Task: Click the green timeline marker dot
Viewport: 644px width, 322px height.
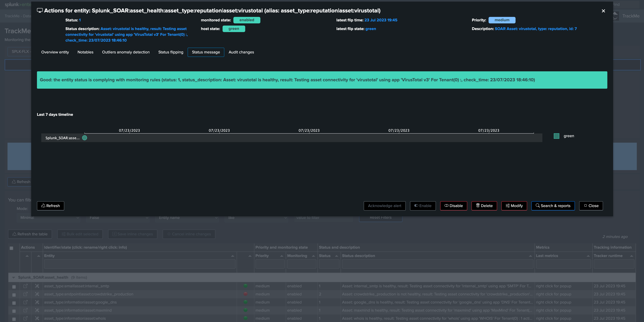Action: pyautogui.click(x=84, y=138)
